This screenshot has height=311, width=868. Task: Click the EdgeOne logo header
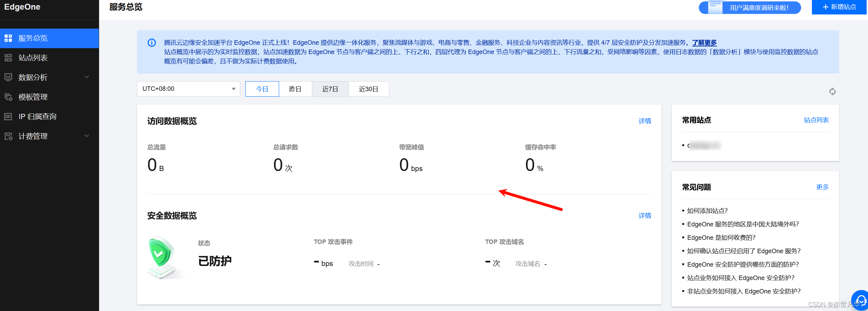pyautogui.click(x=22, y=7)
